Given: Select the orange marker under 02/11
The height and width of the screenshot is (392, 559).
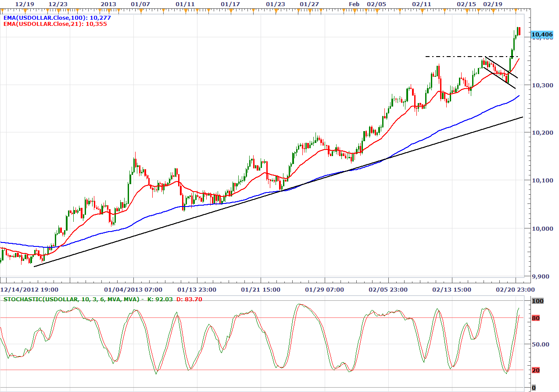Looking at the screenshot, I should (422, 11).
